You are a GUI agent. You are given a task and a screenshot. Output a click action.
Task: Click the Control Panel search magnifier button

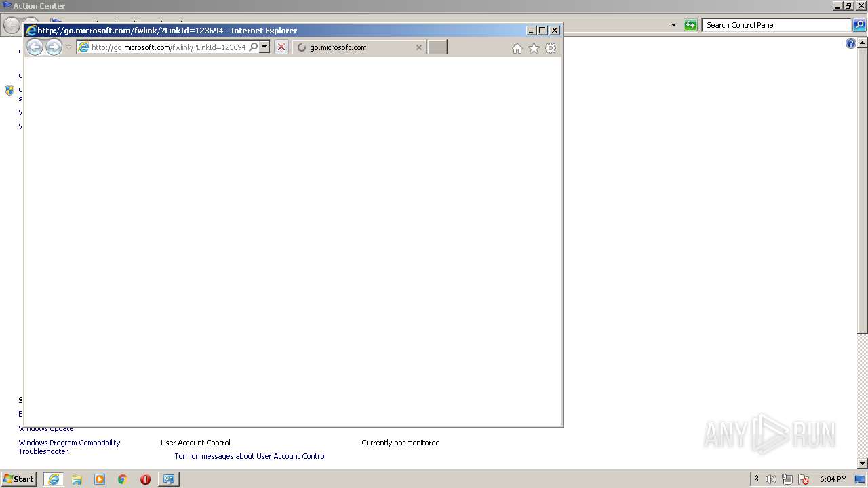click(859, 25)
